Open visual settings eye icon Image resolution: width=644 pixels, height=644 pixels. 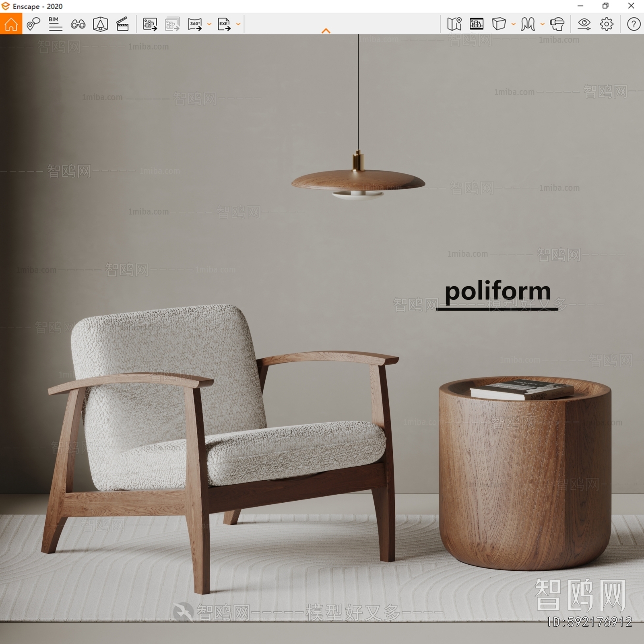click(584, 24)
